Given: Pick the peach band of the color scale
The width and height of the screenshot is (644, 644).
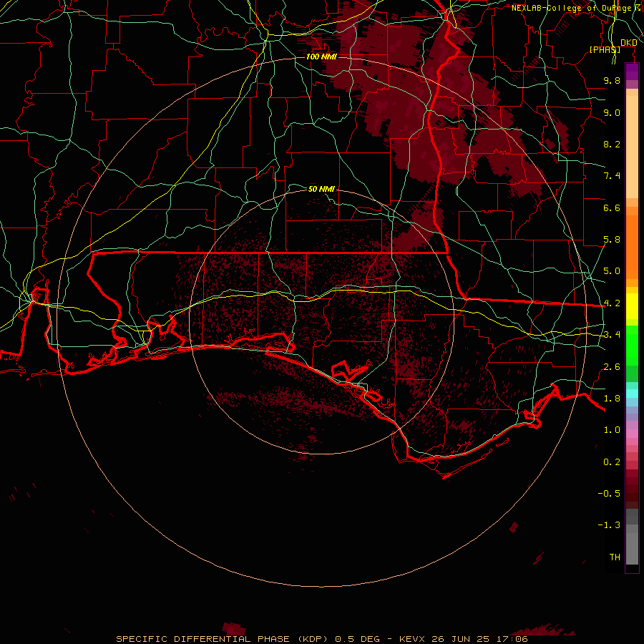Looking at the screenshot, I should [x=632, y=147].
